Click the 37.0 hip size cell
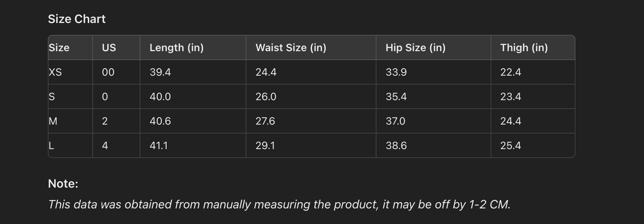This screenshot has width=644, height=224. 395,121
